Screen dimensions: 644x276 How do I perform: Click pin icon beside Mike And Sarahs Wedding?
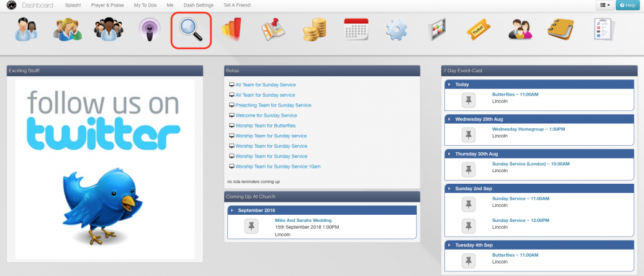coord(251,226)
